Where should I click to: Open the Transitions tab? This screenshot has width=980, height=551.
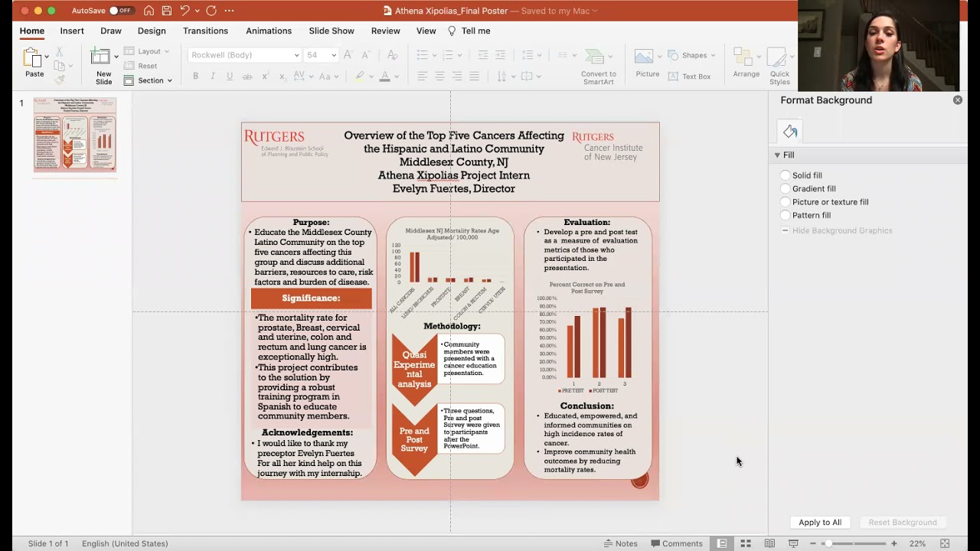pos(205,31)
